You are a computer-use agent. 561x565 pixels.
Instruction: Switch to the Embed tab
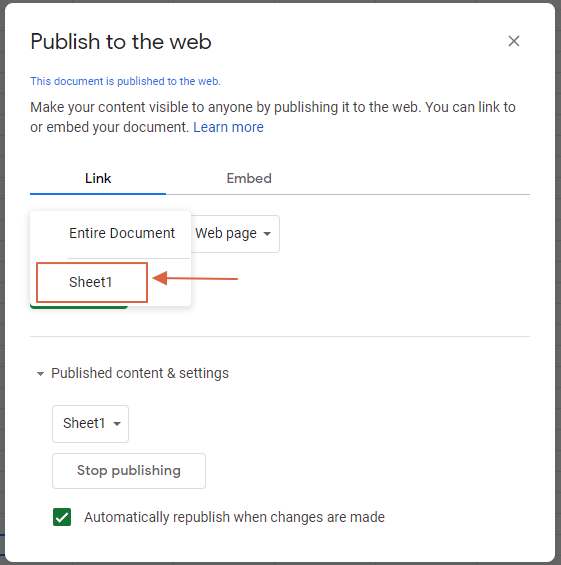tap(249, 178)
